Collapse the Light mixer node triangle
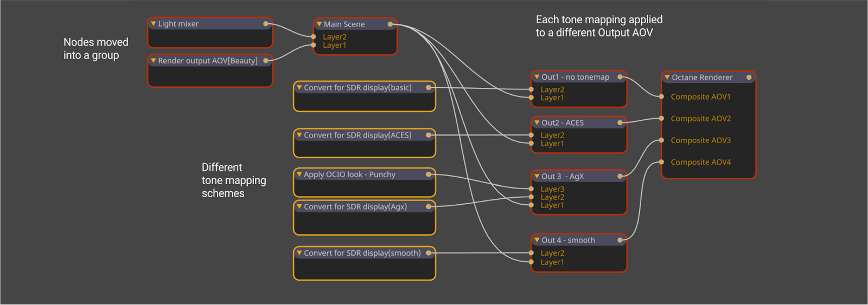The image size is (868, 305). [154, 24]
